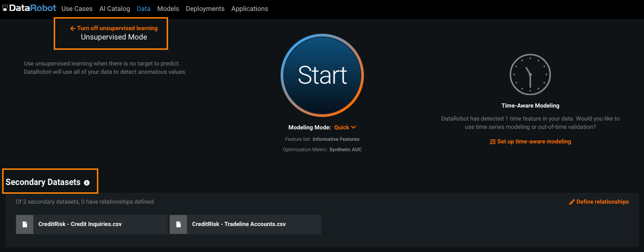Click the Time-Aware Modeling heading

pyautogui.click(x=530, y=105)
